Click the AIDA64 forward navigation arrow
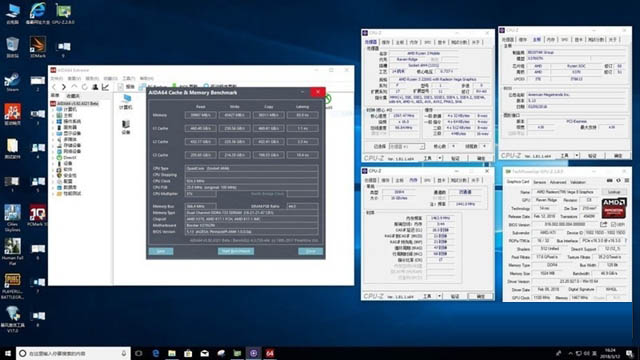 coord(64,87)
